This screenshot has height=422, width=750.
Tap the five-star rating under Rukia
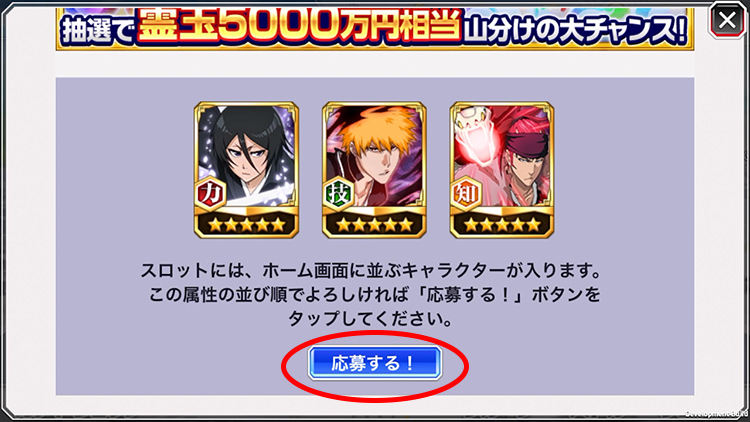(x=246, y=224)
